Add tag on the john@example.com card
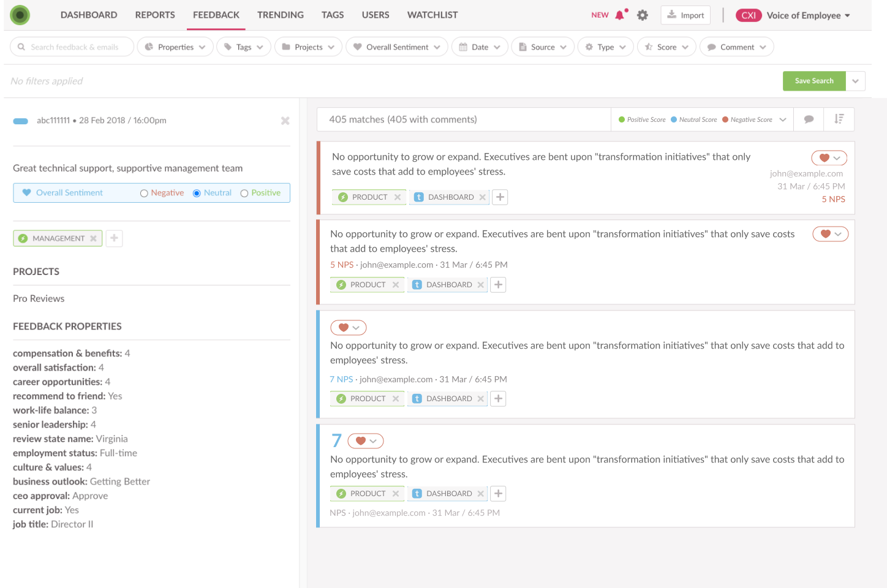 (x=500, y=197)
